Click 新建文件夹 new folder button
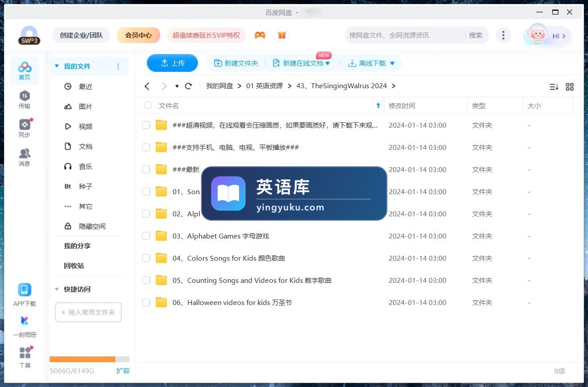This screenshot has width=588, height=387. [x=236, y=63]
